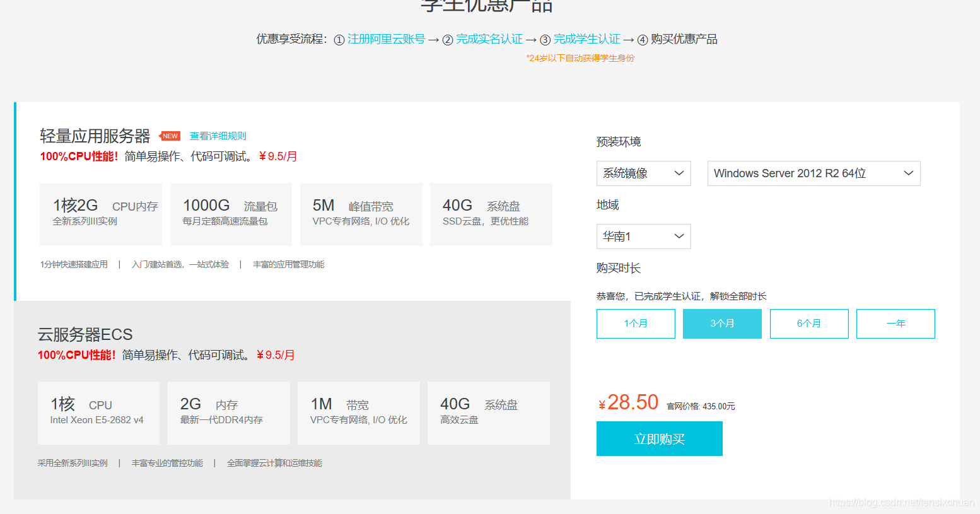Click the 入门建站首选, 一站式体验 text
980x514 pixels.
pyautogui.click(x=180, y=265)
